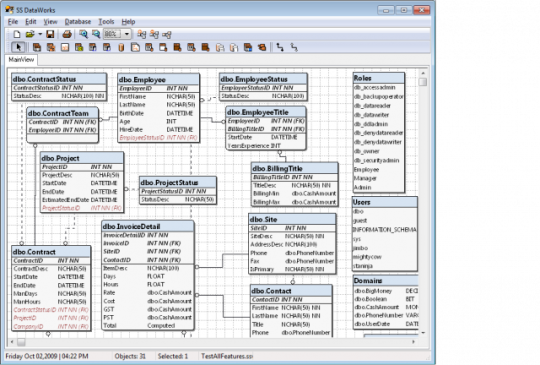Save the diagram with the floppy disk icon

pyautogui.click(x=50, y=34)
